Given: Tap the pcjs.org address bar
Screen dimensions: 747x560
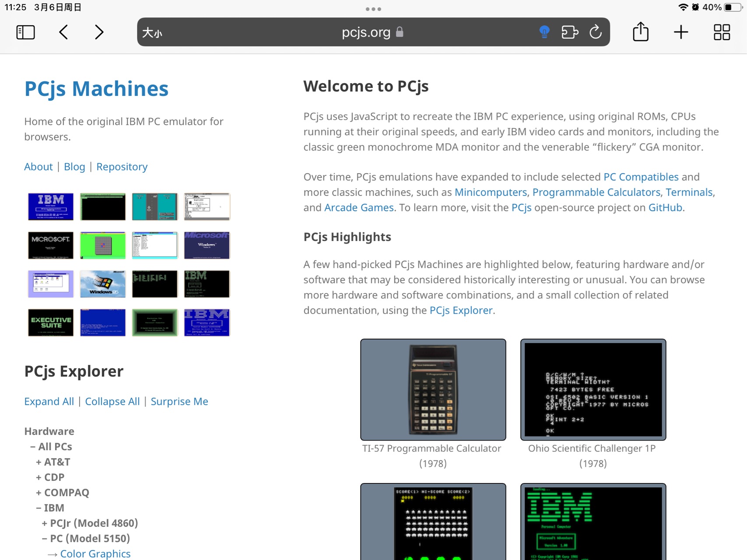Looking at the screenshot, I should point(373,32).
